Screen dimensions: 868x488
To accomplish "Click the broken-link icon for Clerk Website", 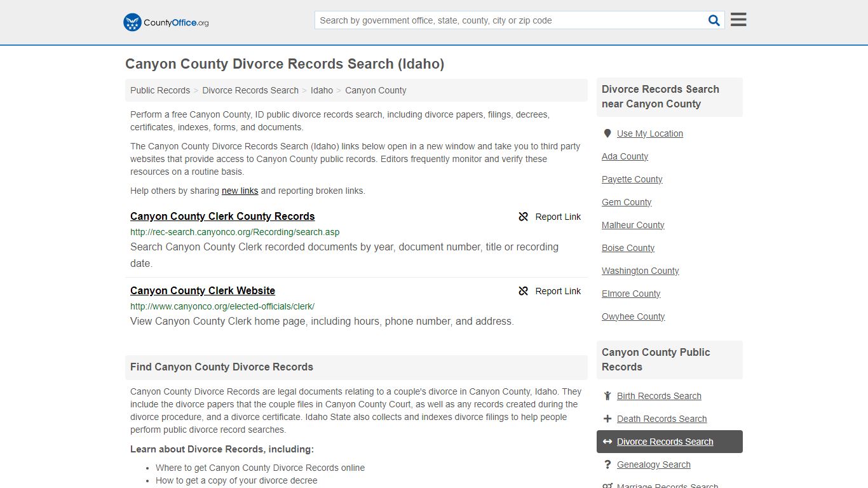I will 524,291.
